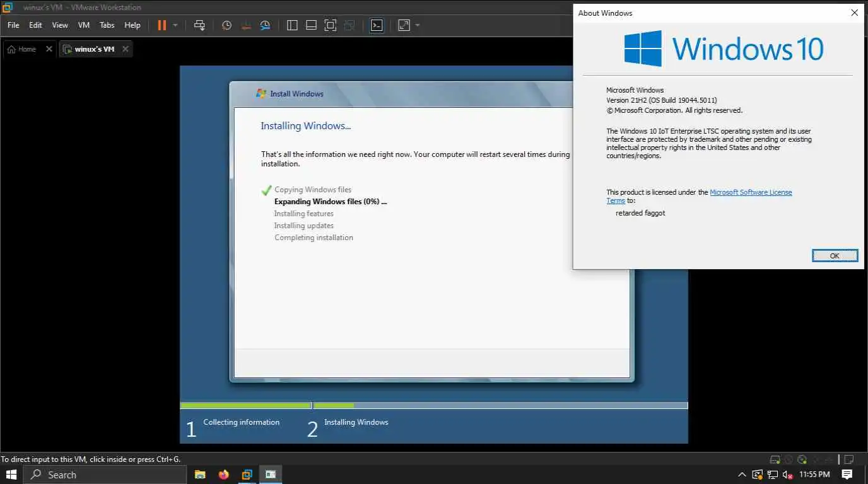This screenshot has width=868, height=484.
Task: Click the 'Copying Windows files' step
Action: [313, 190]
